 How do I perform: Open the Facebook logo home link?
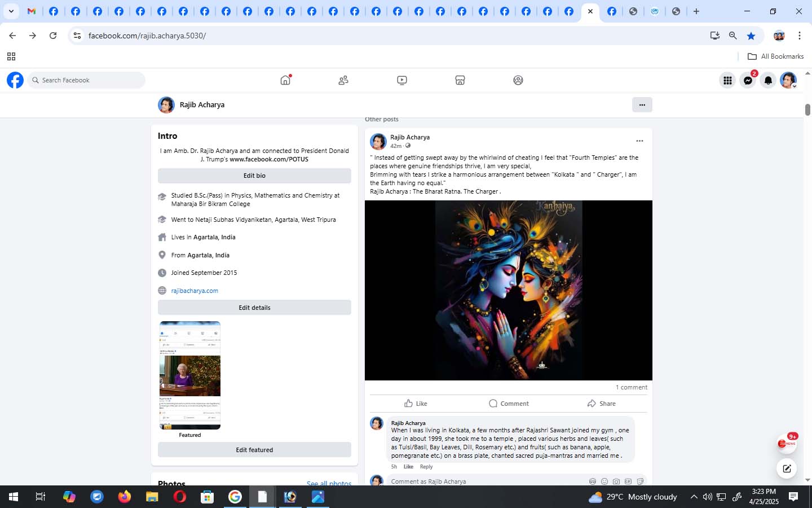pyautogui.click(x=15, y=80)
